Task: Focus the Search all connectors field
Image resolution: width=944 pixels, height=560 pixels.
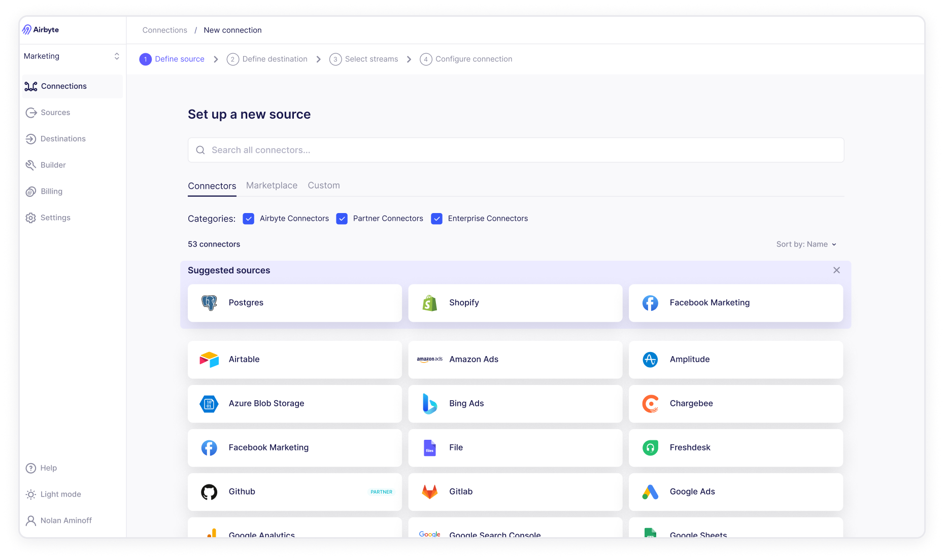Action: point(516,150)
